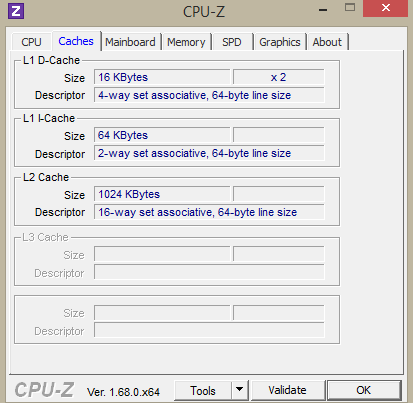Click the L1 I-Cache descriptor field

(209, 153)
